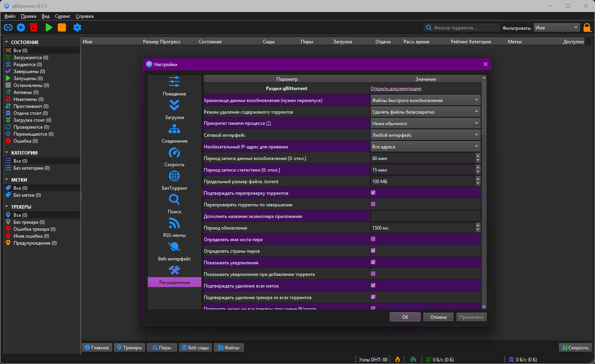
Task: Toggle Подтверждать удаление всех меток checkbox
Action: [x=373, y=285]
